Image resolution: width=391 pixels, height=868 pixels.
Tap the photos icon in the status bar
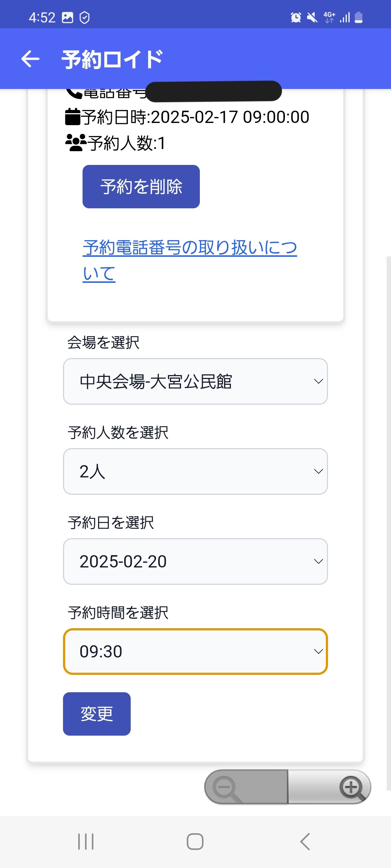pos(67,16)
